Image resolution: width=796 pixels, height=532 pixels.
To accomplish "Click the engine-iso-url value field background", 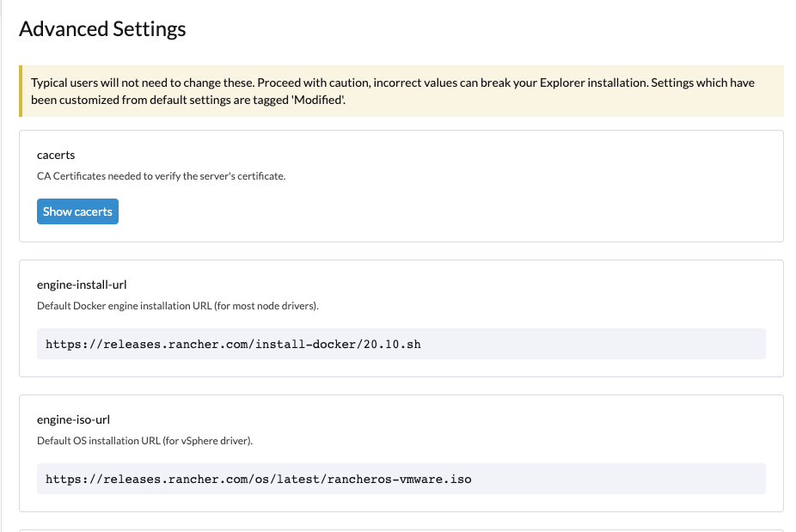I will point(602,479).
